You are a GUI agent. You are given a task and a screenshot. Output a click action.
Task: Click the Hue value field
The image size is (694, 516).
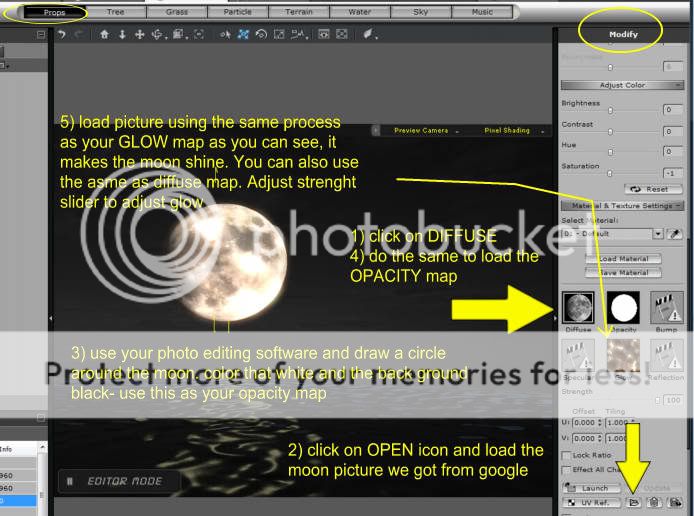[672, 152]
